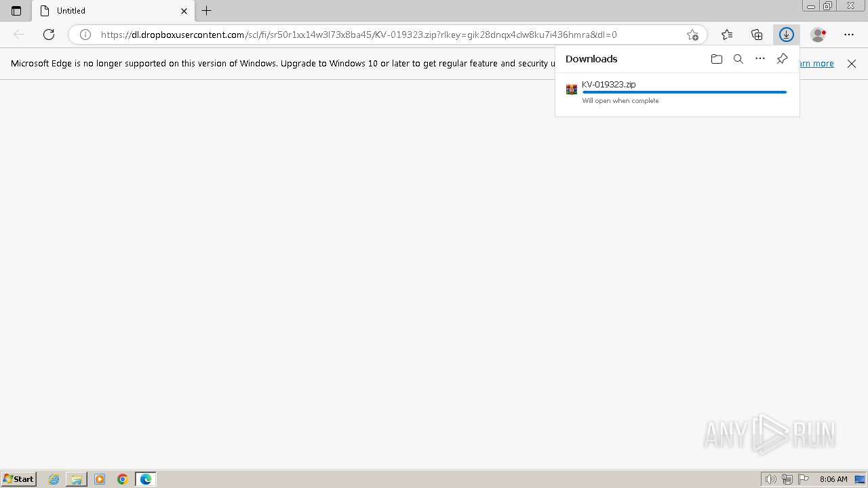Image resolution: width=868 pixels, height=488 pixels.
Task: Launch Google Chrome from the taskbar
Action: tap(123, 479)
